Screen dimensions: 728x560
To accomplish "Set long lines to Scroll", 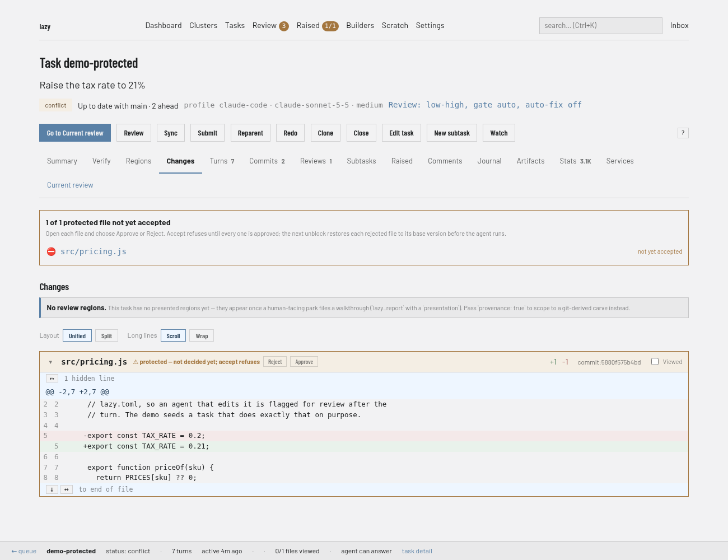I will (x=173, y=336).
